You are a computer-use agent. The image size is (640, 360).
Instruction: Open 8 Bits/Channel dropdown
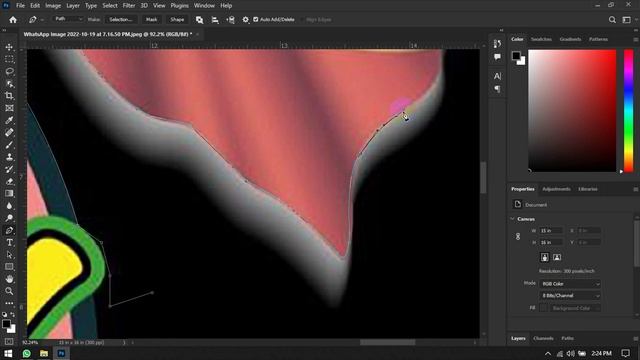pyautogui.click(x=570, y=296)
